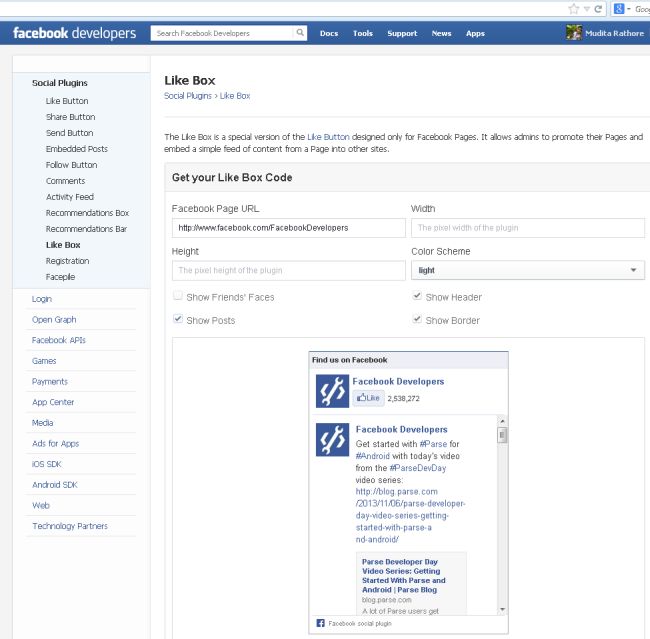Screen dimensions: 650x639
Task: Toggle the Show Header checkbox
Action: click(x=417, y=296)
